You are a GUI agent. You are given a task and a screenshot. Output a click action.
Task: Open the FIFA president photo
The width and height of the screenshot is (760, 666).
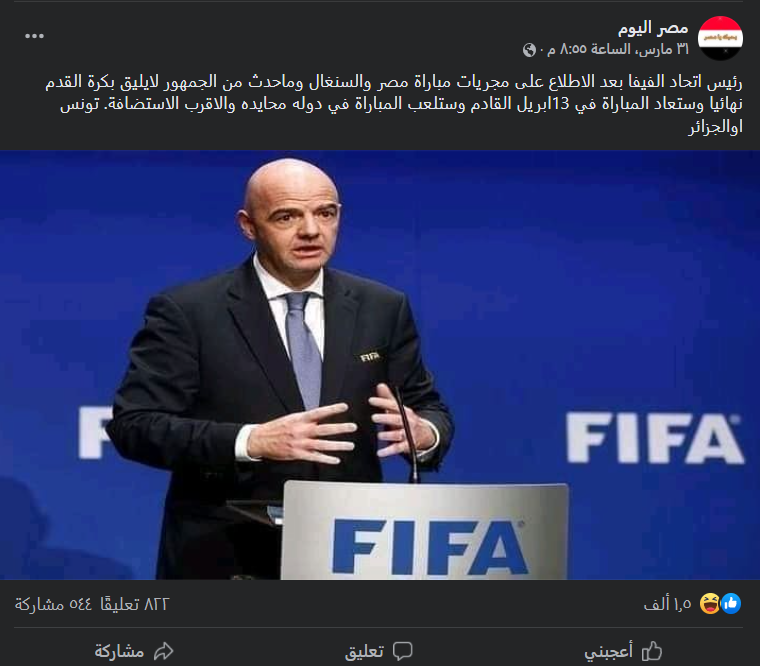pos(380,365)
